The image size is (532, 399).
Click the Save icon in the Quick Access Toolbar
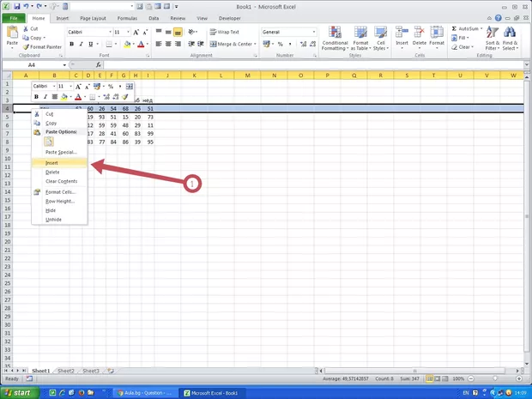coord(16,7)
